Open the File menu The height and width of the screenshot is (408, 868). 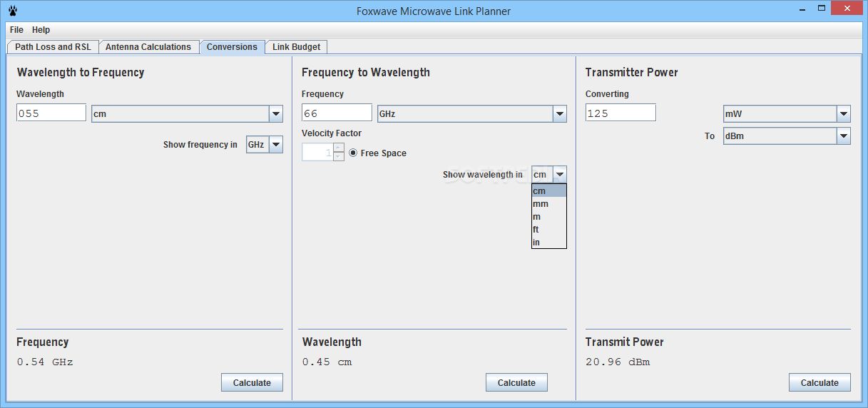point(16,30)
